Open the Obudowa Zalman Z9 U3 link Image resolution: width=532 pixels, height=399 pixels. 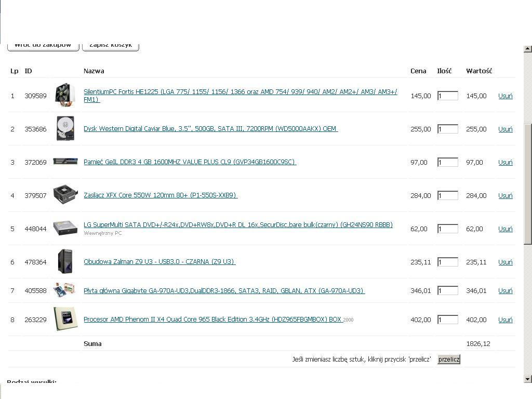coord(159,262)
